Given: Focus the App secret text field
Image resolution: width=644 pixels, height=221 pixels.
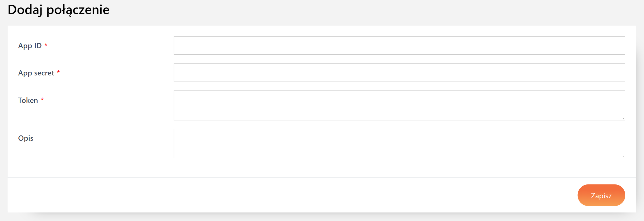Looking at the screenshot, I should (399, 73).
